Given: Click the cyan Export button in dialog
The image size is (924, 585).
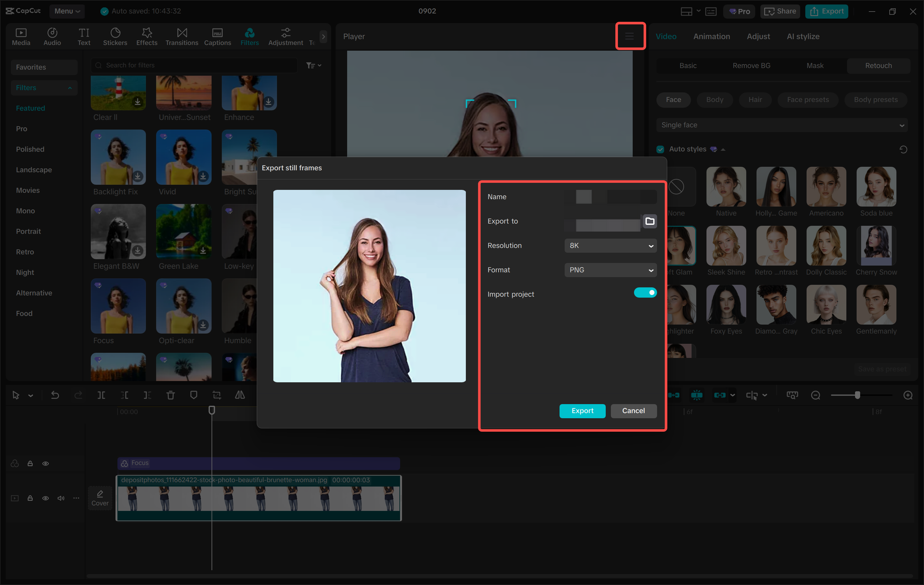Looking at the screenshot, I should tap(582, 411).
